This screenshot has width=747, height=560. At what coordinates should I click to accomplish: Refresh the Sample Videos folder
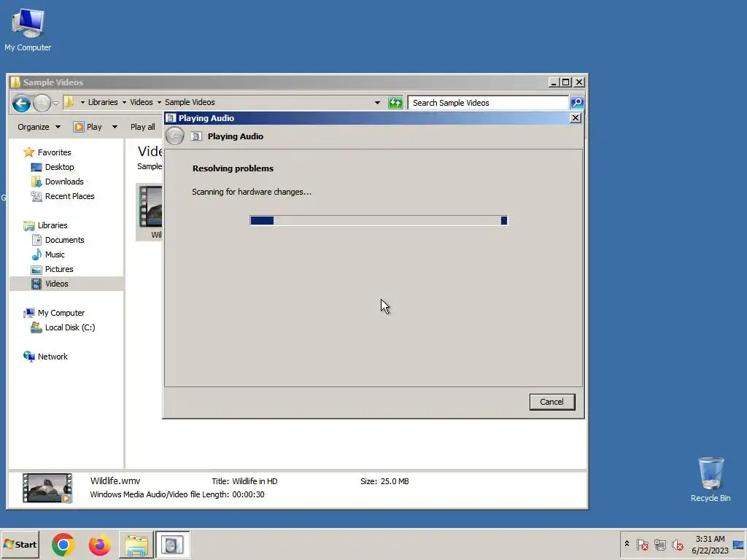[x=395, y=102]
